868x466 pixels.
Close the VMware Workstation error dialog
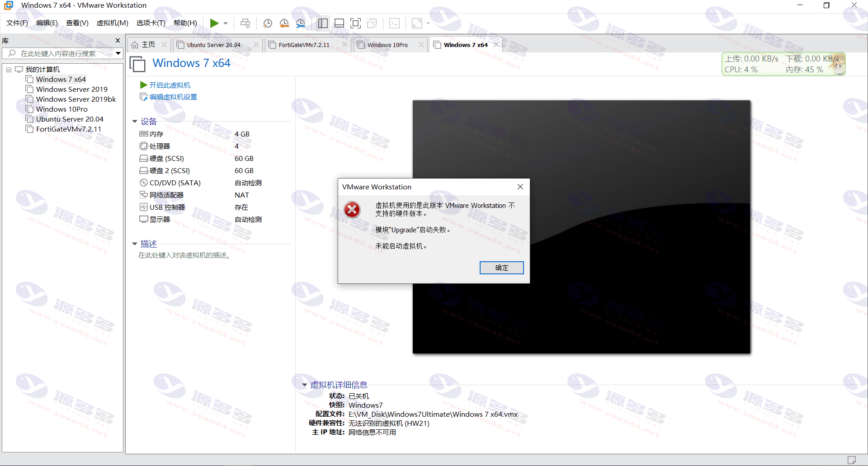pyautogui.click(x=520, y=187)
